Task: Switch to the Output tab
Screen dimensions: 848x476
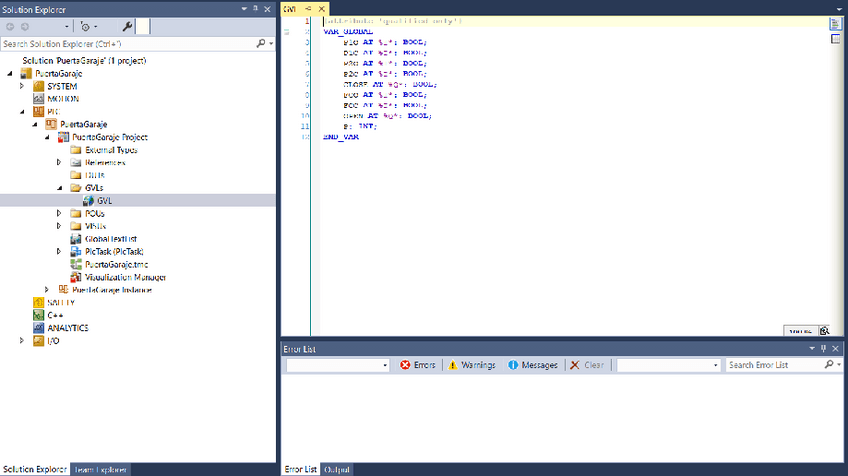Action: (337, 469)
